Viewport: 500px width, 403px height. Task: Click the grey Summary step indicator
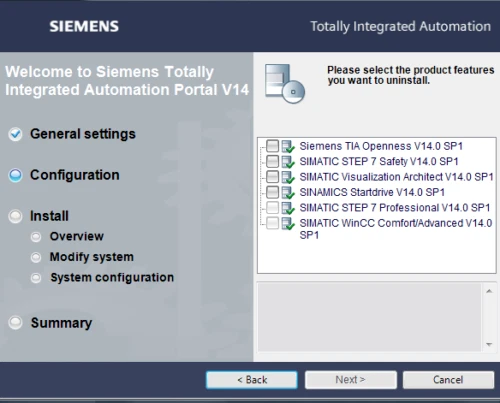pos(15,323)
